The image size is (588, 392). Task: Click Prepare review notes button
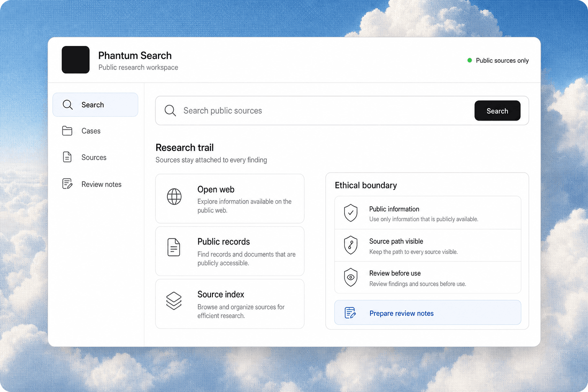428,313
